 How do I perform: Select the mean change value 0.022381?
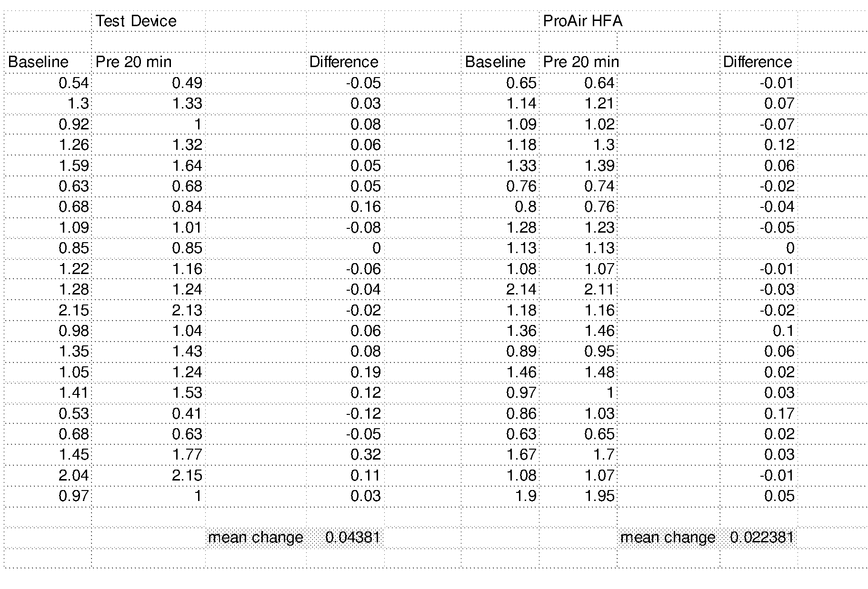click(x=762, y=537)
